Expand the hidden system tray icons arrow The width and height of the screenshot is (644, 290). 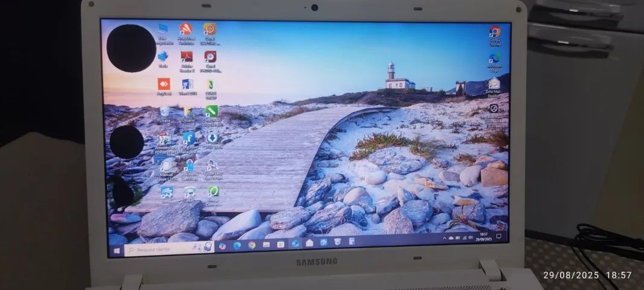point(444,238)
